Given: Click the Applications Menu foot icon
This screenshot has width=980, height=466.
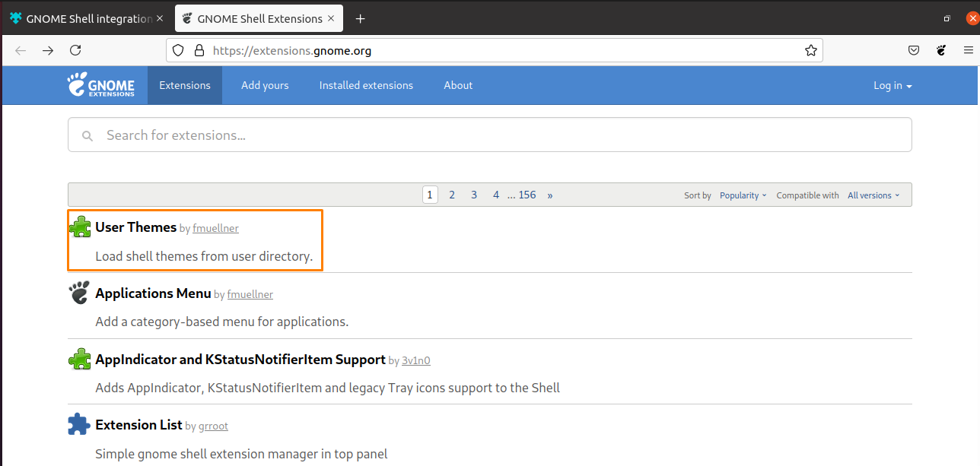Looking at the screenshot, I should coord(79,293).
